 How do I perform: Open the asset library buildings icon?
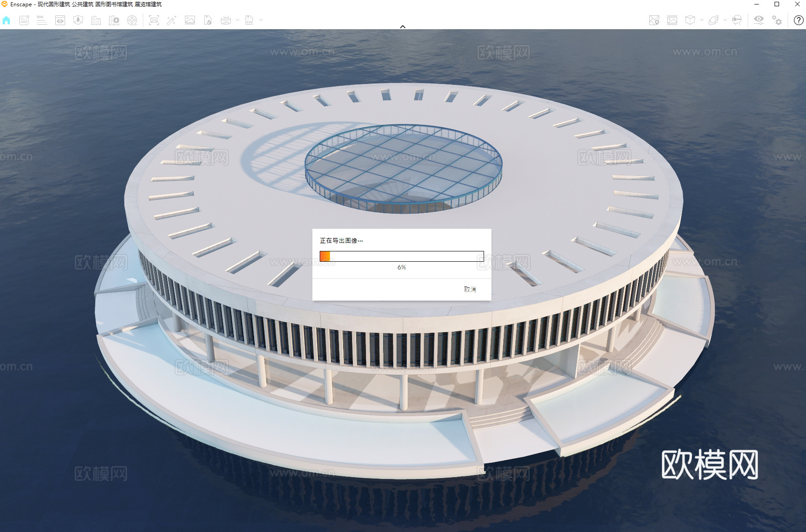tap(96, 20)
